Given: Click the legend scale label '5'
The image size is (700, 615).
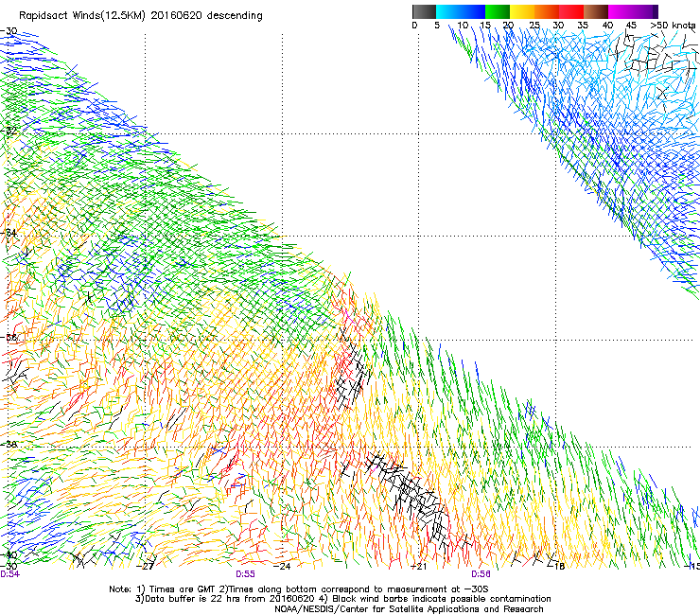Looking at the screenshot, I should 437,26.
